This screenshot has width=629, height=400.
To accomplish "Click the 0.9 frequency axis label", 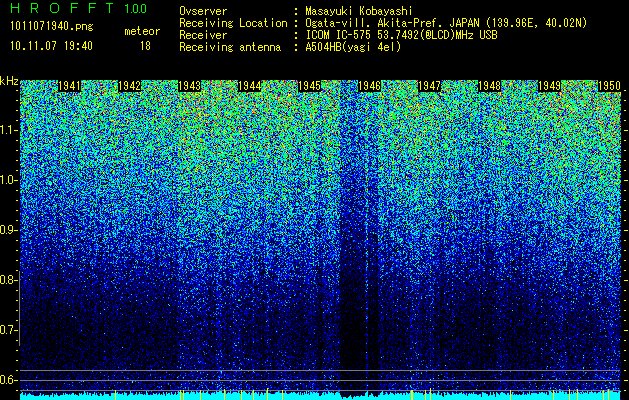I will click(8, 230).
